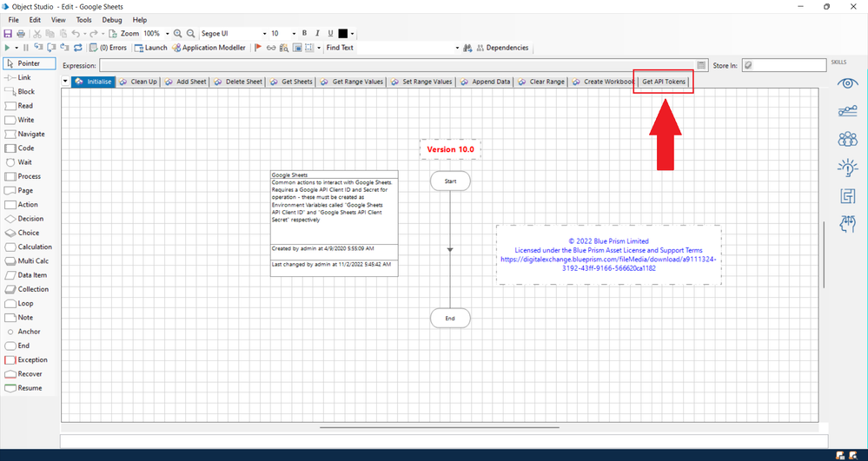The image size is (868, 461).
Task: Toggle Underline text formatting
Action: (328, 33)
